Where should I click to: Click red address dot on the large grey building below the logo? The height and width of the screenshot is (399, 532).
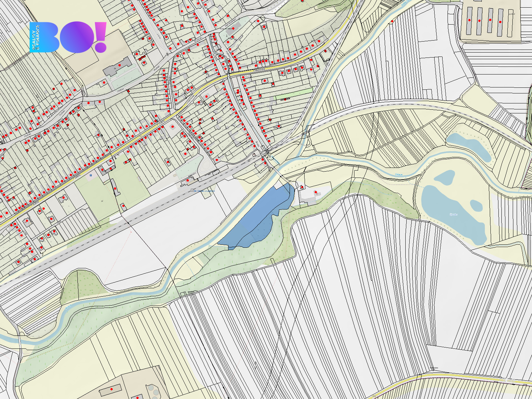point(120,66)
